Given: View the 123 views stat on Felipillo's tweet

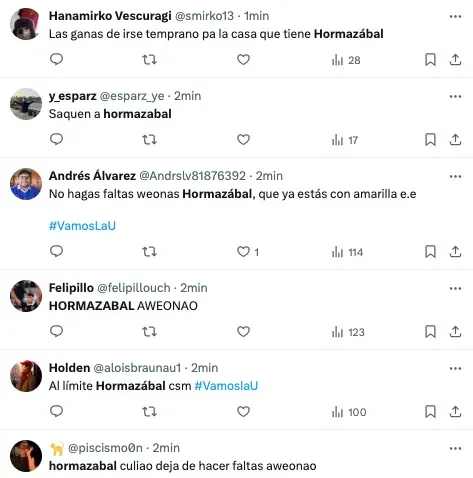Looking at the screenshot, I should (348, 332).
